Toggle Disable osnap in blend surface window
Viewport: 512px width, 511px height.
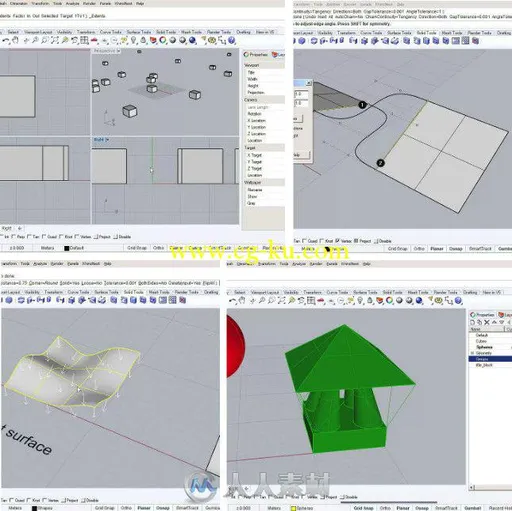(383, 241)
